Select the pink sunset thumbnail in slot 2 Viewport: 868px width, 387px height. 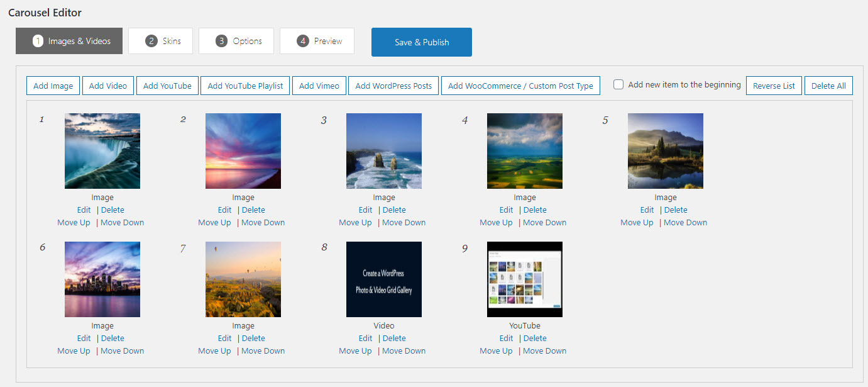click(243, 151)
